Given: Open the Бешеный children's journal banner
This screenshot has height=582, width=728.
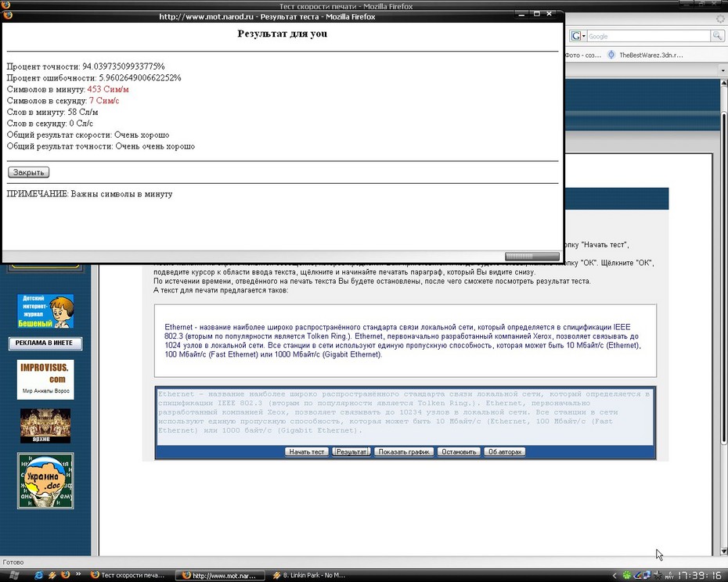Looking at the screenshot, I should [x=45, y=311].
